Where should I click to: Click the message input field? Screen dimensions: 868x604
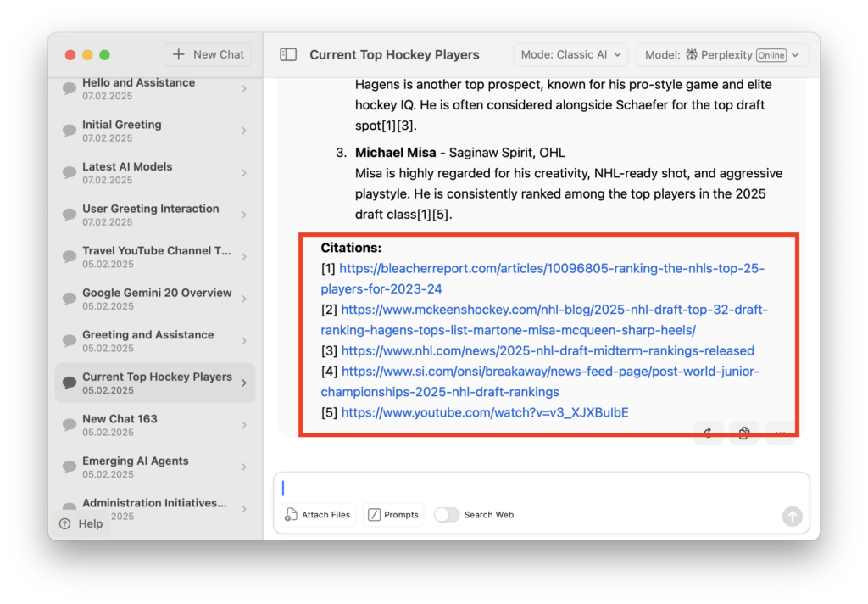(542, 488)
